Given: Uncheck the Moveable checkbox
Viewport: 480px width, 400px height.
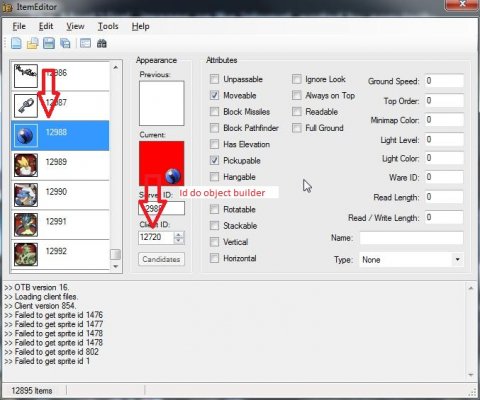Looking at the screenshot, I should point(214,95).
